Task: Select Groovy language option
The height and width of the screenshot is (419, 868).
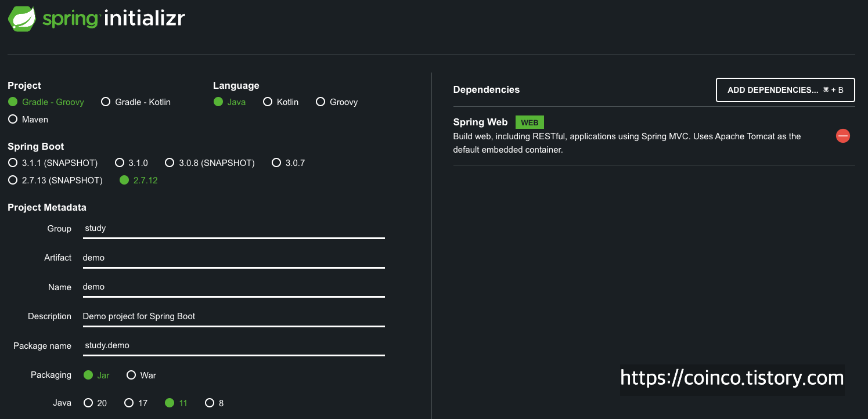Action: tap(337, 102)
